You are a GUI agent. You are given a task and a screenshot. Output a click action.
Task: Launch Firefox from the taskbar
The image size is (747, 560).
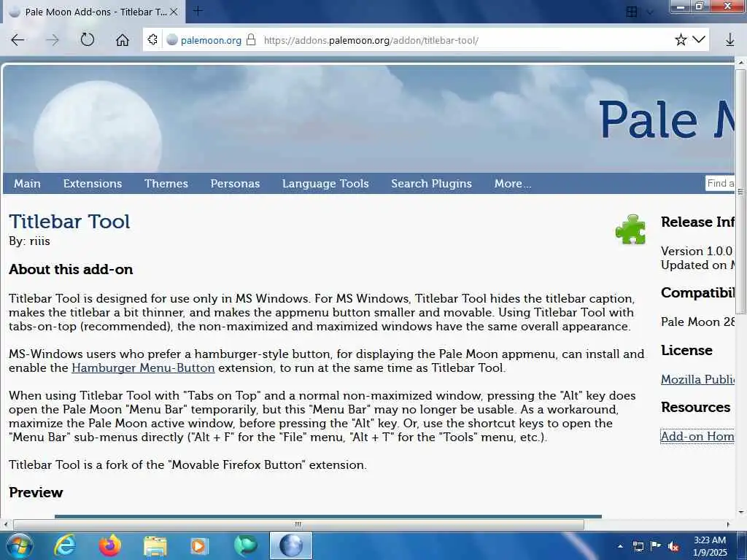click(x=109, y=545)
